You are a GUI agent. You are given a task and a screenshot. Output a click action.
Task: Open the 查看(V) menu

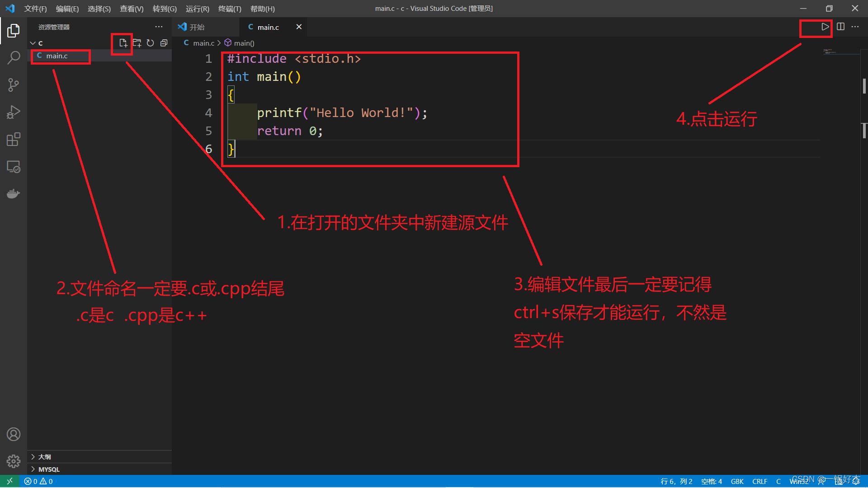tap(132, 9)
